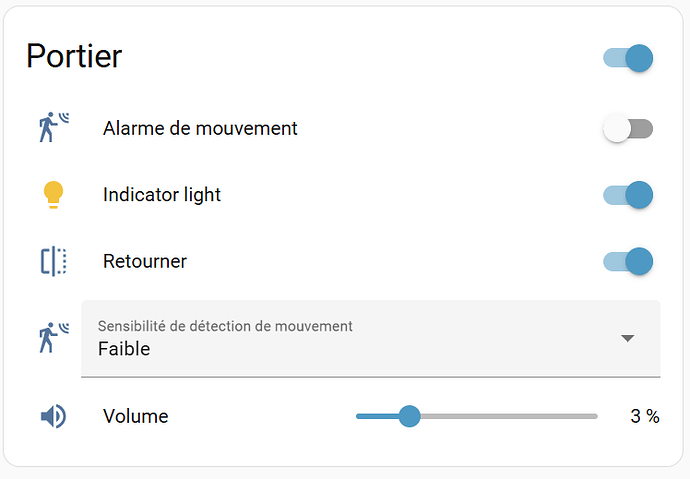Click the grey part of Volume slider track
690x479 pixels.
coord(510,416)
